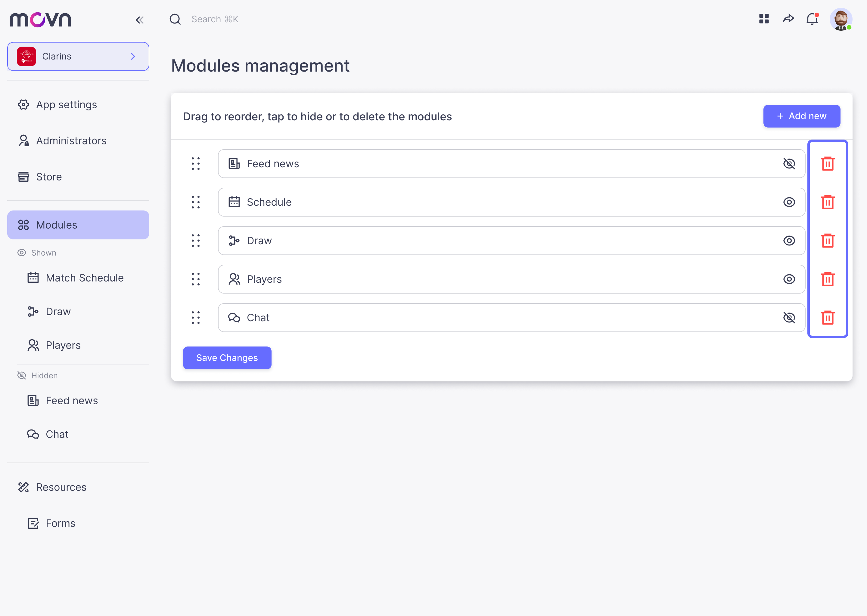Unhide the Feed news module
The image size is (867, 616).
point(789,164)
